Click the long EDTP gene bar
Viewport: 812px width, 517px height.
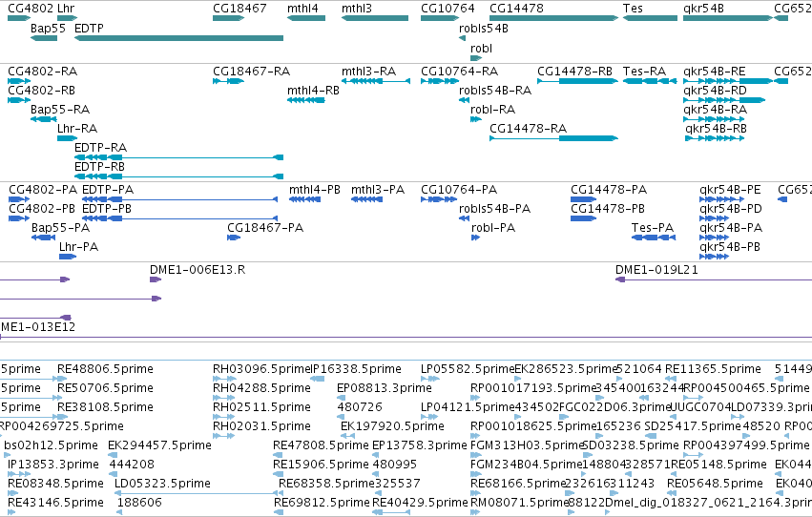178,38
